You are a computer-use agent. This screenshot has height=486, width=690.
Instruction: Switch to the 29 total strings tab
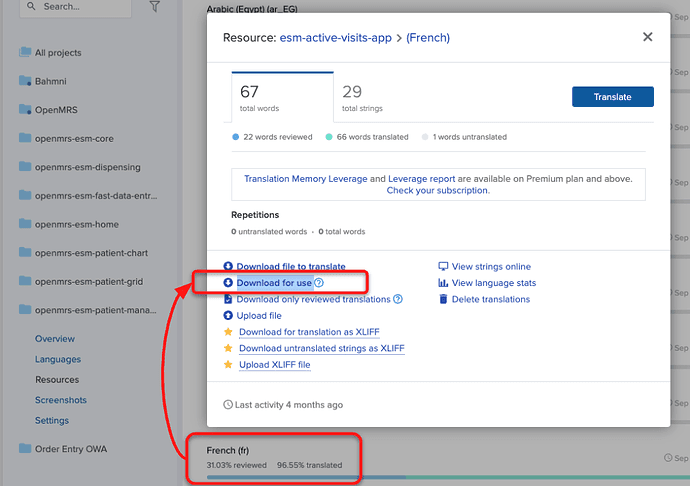362,97
